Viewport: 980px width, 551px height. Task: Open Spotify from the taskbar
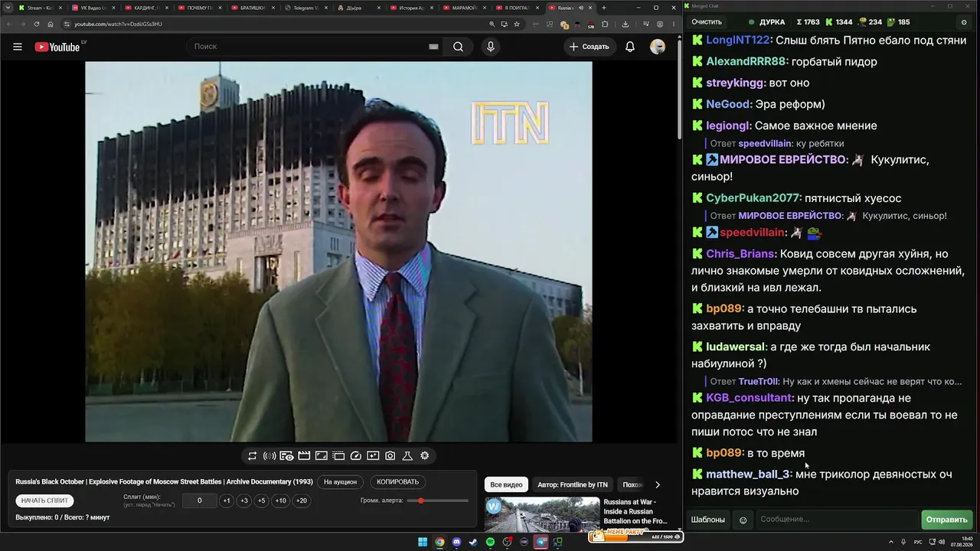tap(490, 543)
